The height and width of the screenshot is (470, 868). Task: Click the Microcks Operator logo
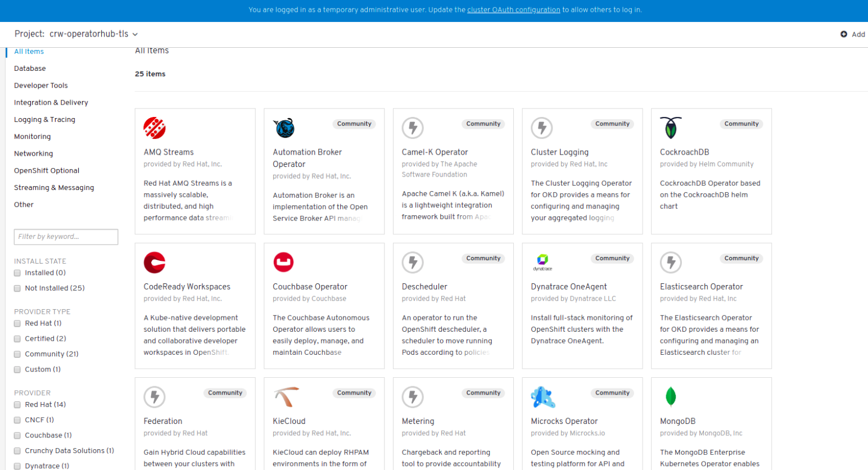pyautogui.click(x=542, y=397)
